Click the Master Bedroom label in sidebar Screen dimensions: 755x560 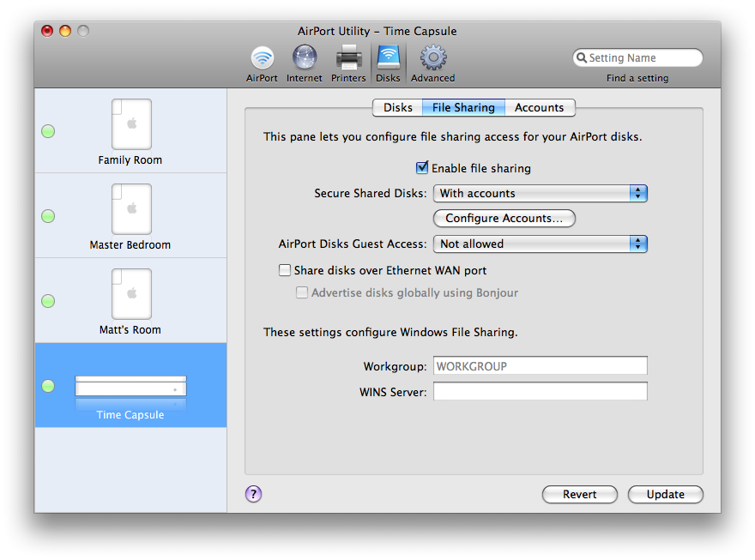coord(130,245)
